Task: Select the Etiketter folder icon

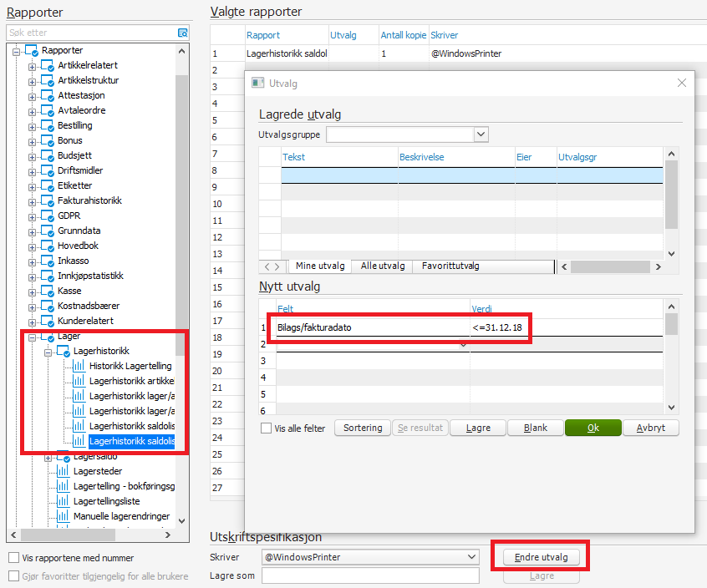Action: pos(48,186)
